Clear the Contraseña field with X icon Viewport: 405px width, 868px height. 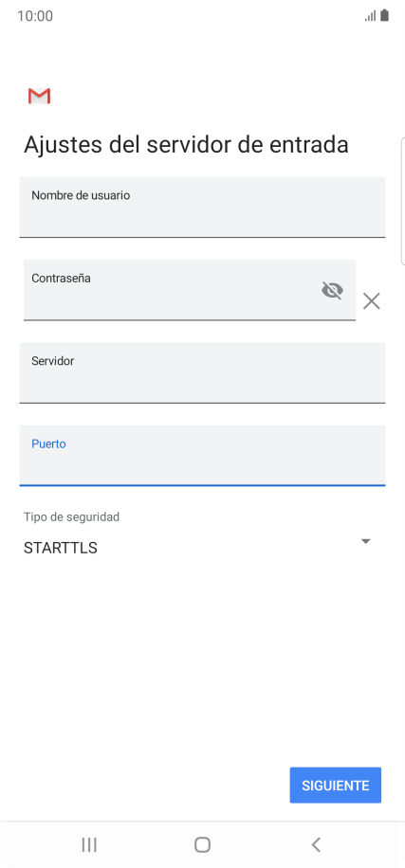(x=371, y=301)
